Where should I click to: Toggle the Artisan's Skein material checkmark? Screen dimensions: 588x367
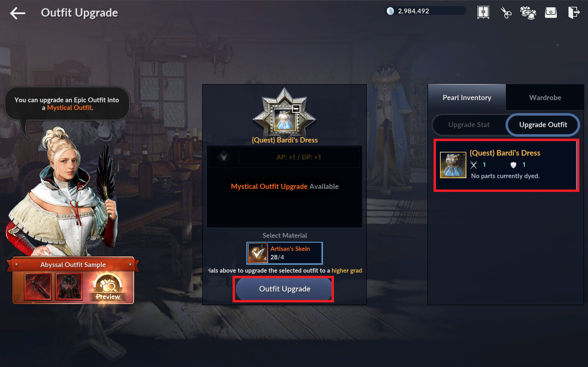point(258,253)
